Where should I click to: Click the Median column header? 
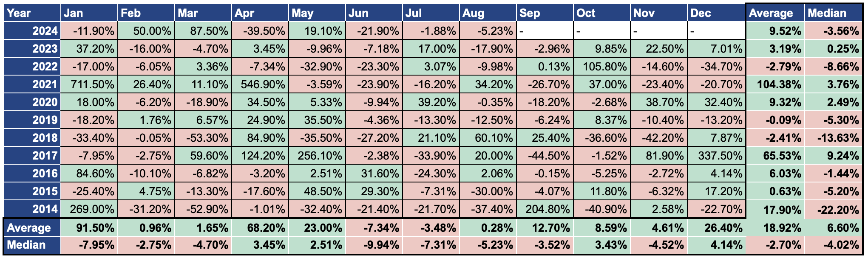pyautogui.click(x=833, y=13)
